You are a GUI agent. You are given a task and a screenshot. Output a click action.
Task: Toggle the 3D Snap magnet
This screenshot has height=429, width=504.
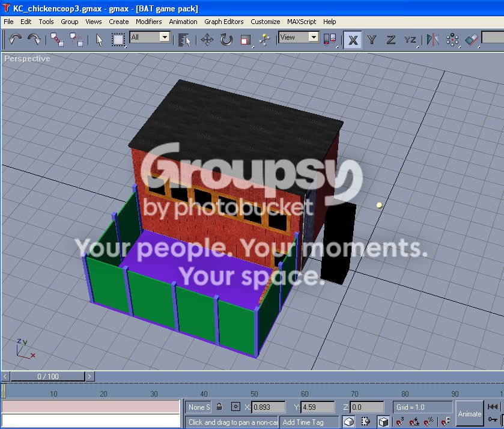[400, 422]
